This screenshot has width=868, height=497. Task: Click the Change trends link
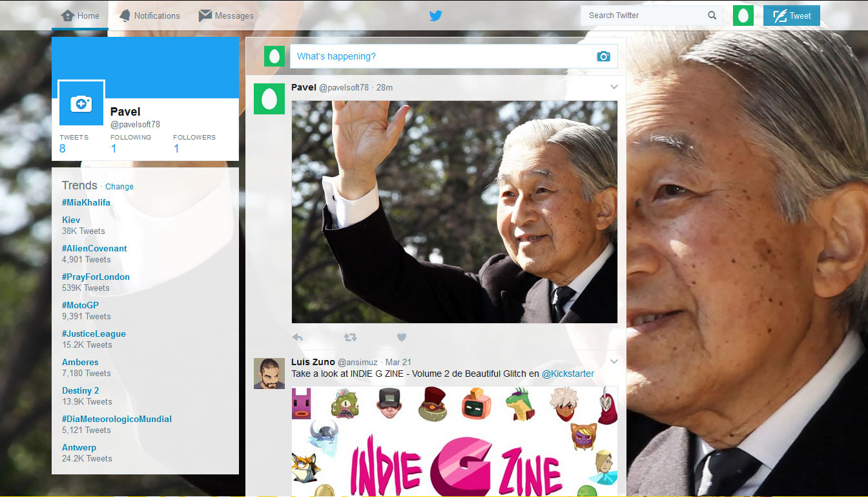tap(119, 187)
